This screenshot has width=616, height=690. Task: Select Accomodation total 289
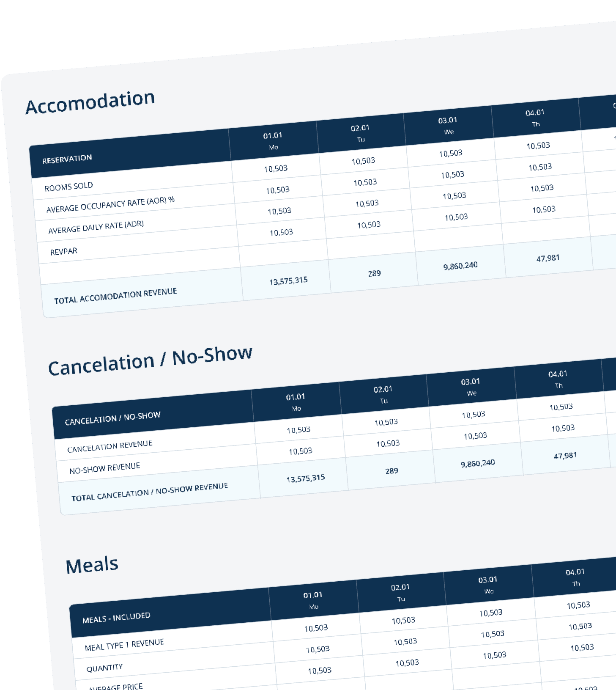[374, 273]
